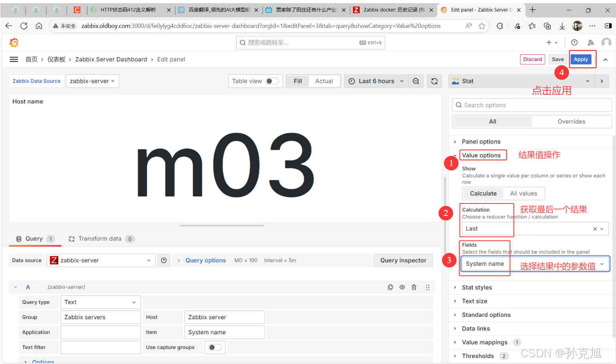This screenshot has height=364, width=616.
Task: Collapse the top bar with the chevron-up icon
Action: point(605,60)
